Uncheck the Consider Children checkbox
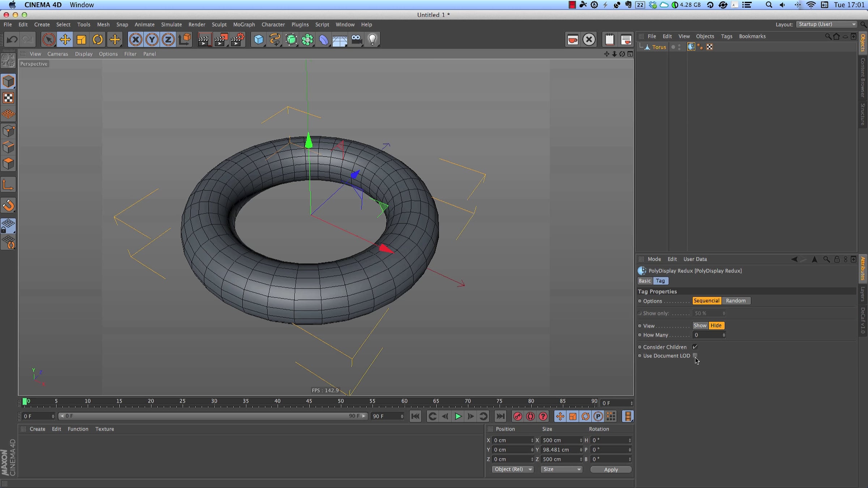 [695, 347]
